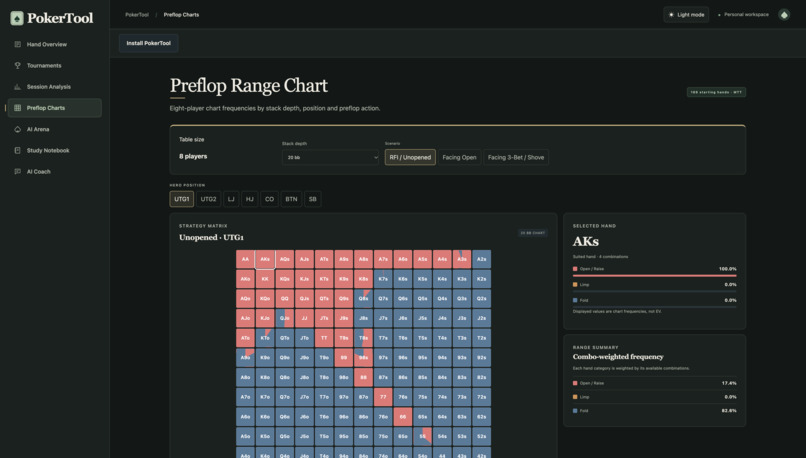Select the TT hand cell
806x458 pixels.
point(324,338)
